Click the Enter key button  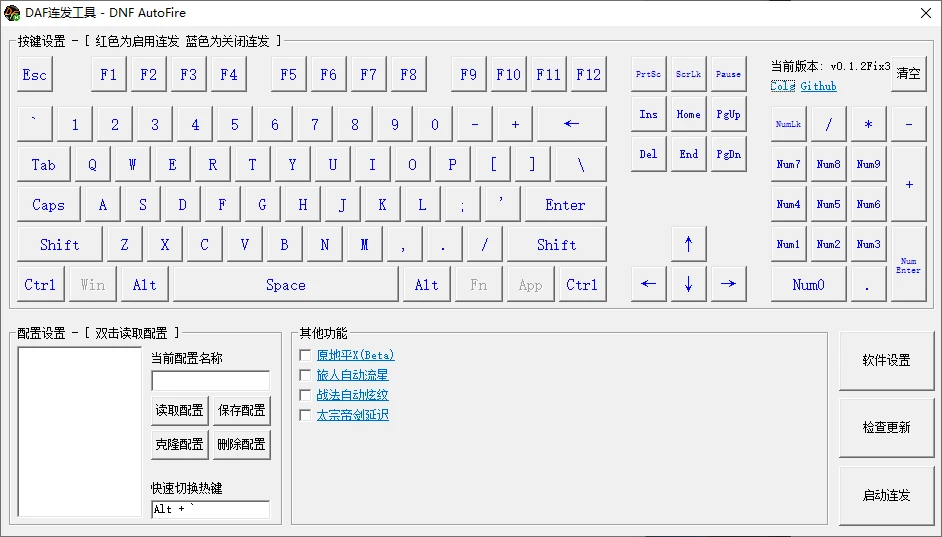(565, 204)
